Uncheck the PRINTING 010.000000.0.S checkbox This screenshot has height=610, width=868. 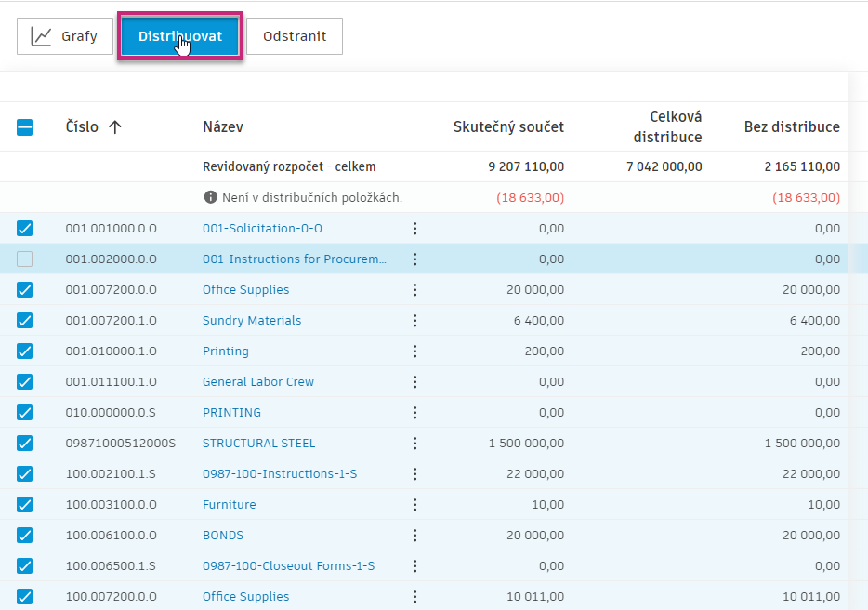pos(24,412)
